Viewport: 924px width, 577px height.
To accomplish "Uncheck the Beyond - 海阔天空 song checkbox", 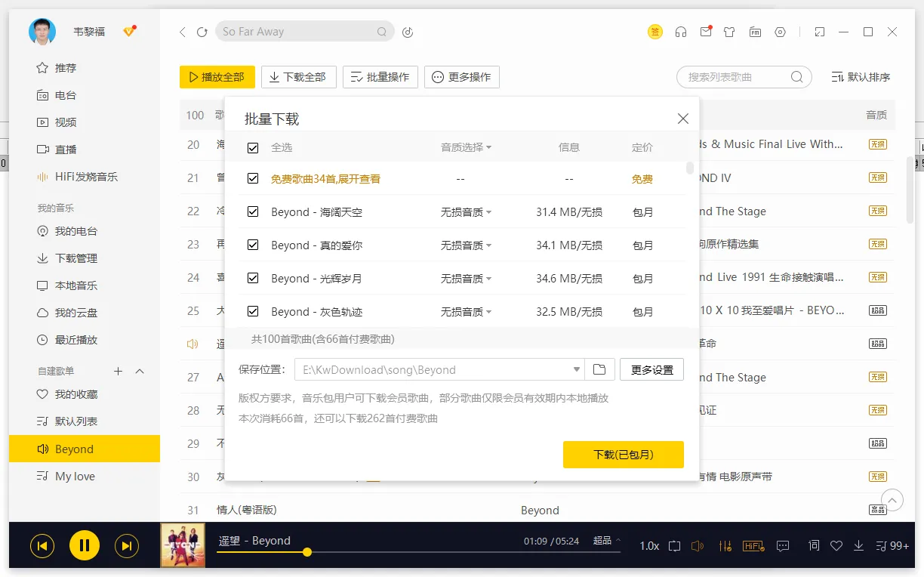I will (253, 211).
